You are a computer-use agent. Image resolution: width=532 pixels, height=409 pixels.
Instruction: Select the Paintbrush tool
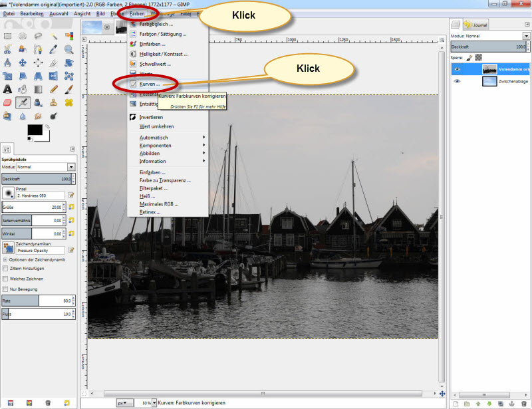[69, 89]
